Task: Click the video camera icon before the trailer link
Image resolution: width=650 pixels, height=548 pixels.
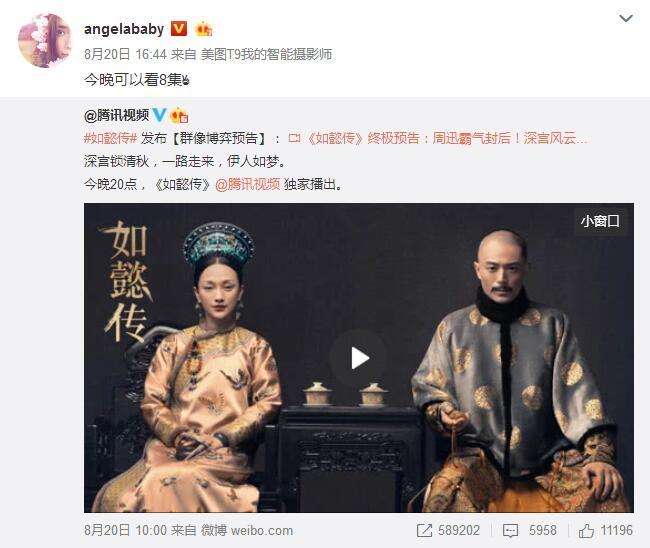Action: (294, 138)
